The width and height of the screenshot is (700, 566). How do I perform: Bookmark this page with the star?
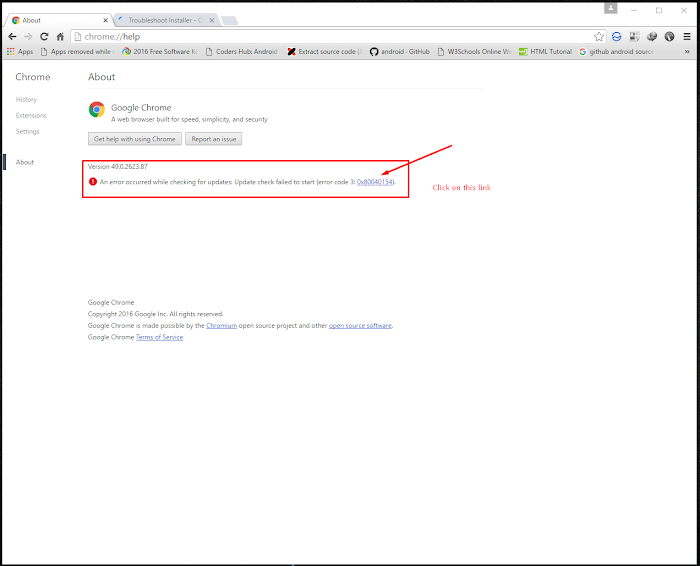(x=599, y=37)
